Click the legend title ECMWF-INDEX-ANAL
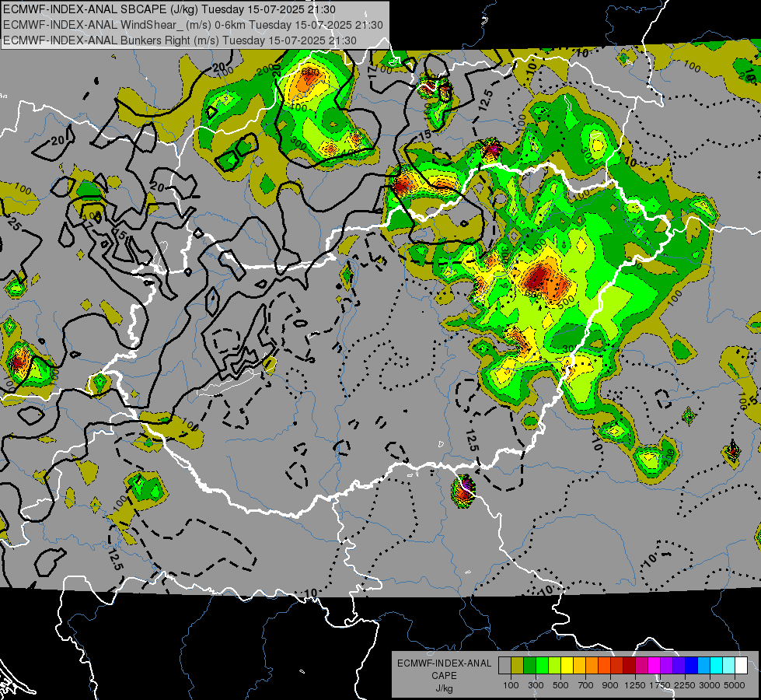This screenshot has width=761, height=700. 444,663
